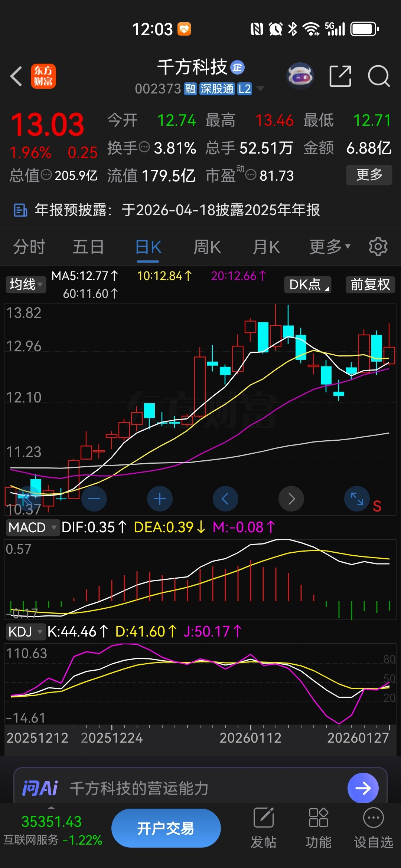The image size is (401, 868).
Task: Move chart right with arrow button
Action: coord(291,499)
